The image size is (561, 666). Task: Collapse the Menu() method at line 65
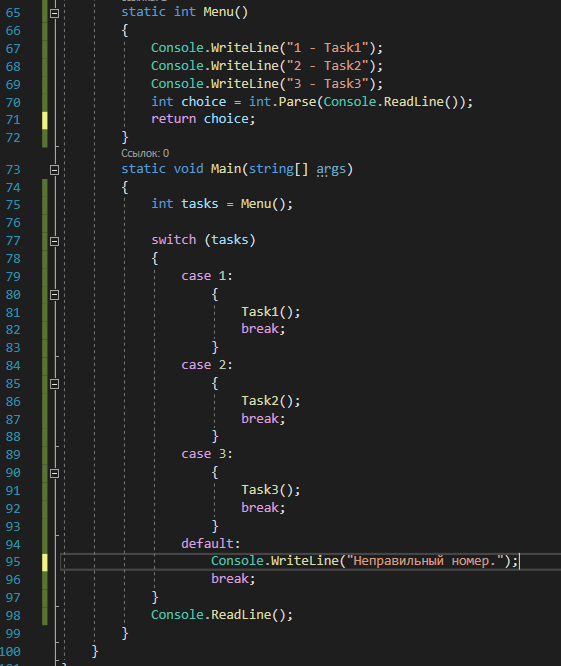click(x=54, y=14)
